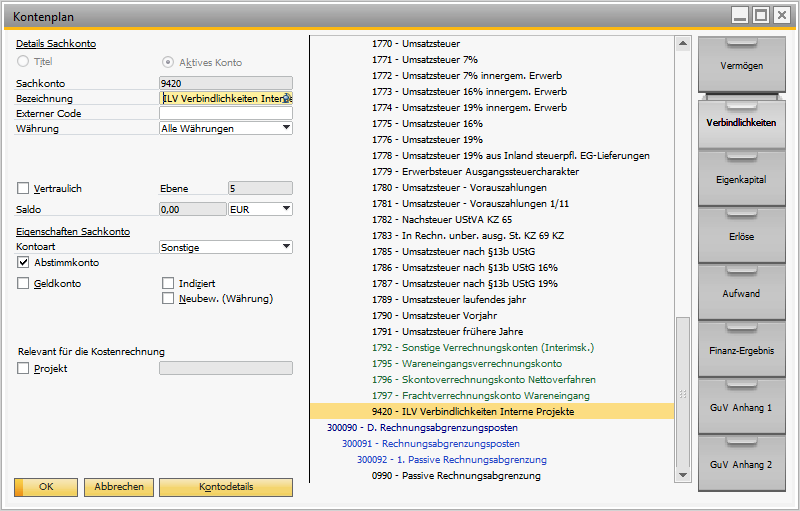The image size is (800, 511).
Task: Select 300091 Rechnungsabgrenzungsposten tree entry
Action: 430,444
